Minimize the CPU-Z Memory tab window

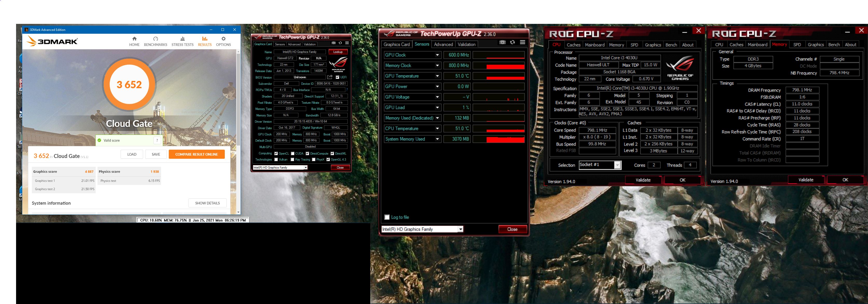(847, 32)
